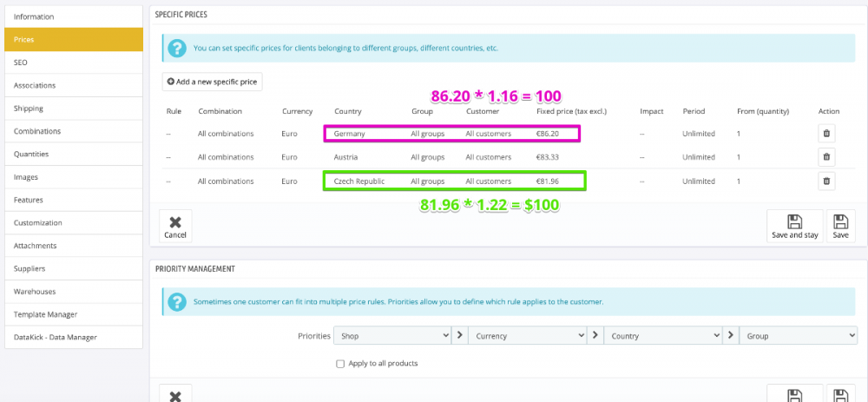Viewport: 868px width, 402px height.
Task: Open the Group priority dropdown
Action: coord(798,335)
